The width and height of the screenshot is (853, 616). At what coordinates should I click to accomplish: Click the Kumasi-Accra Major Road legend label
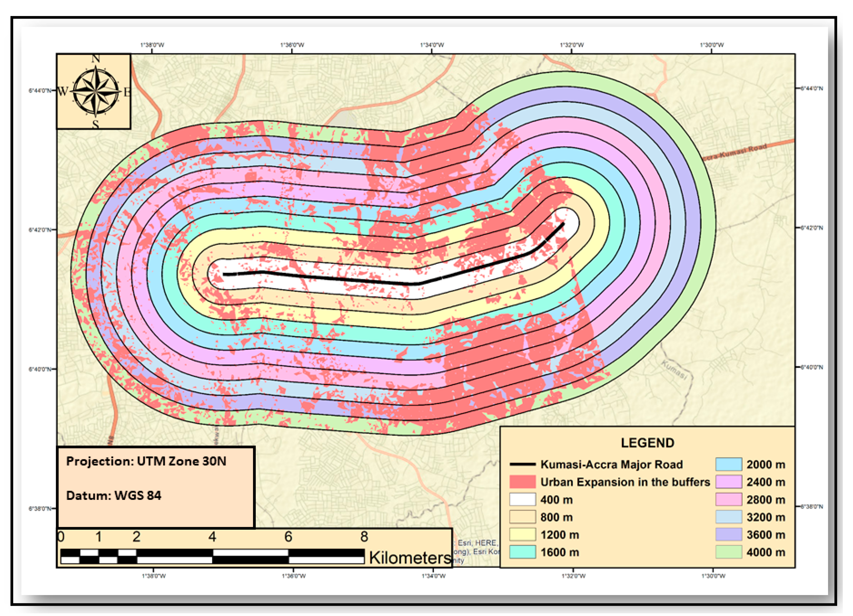[x=612, y=465]
